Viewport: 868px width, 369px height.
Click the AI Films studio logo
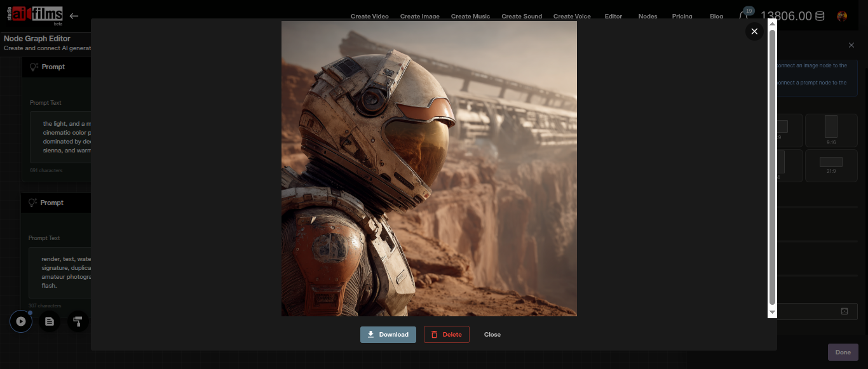point(35,15)
